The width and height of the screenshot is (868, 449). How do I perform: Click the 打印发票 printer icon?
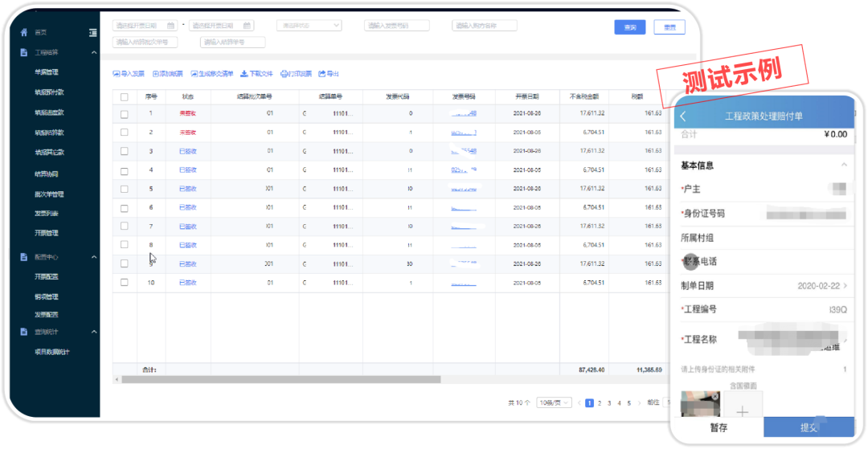click(284, 74)
